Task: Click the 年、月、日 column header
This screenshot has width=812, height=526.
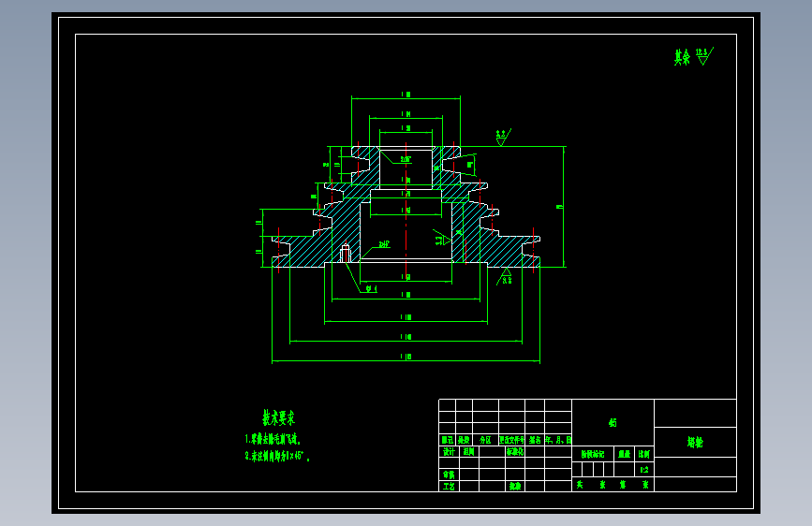Action: coord(558,440)
